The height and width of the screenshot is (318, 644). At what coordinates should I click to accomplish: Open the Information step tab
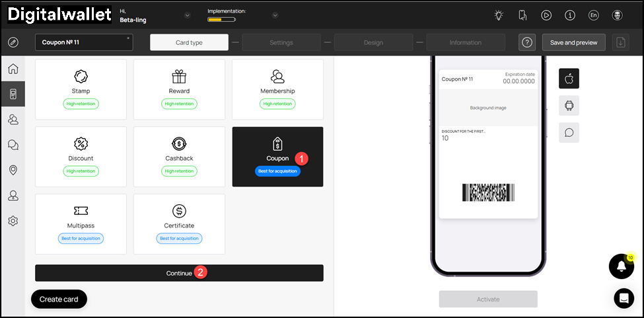(x=466, y=42)
